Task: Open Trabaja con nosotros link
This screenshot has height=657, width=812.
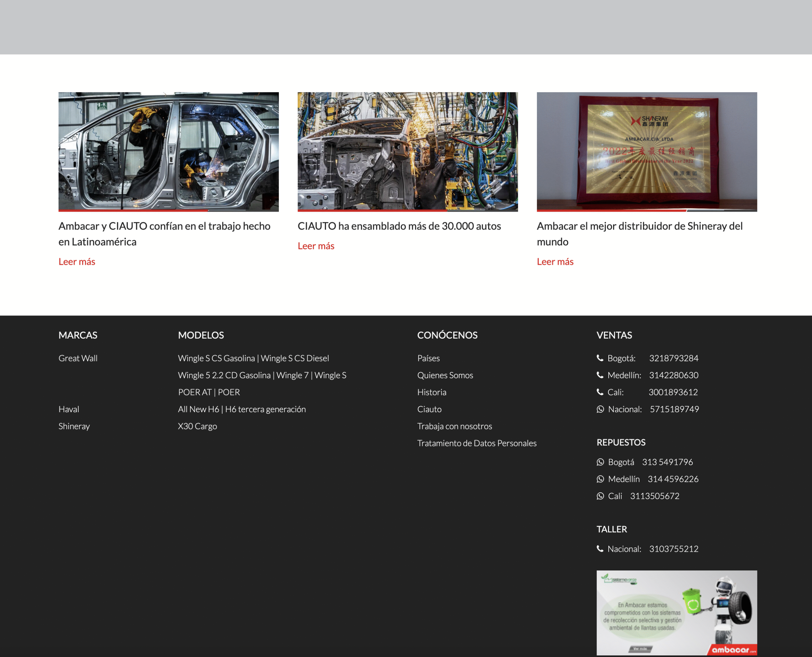Action: coord(455,426)
